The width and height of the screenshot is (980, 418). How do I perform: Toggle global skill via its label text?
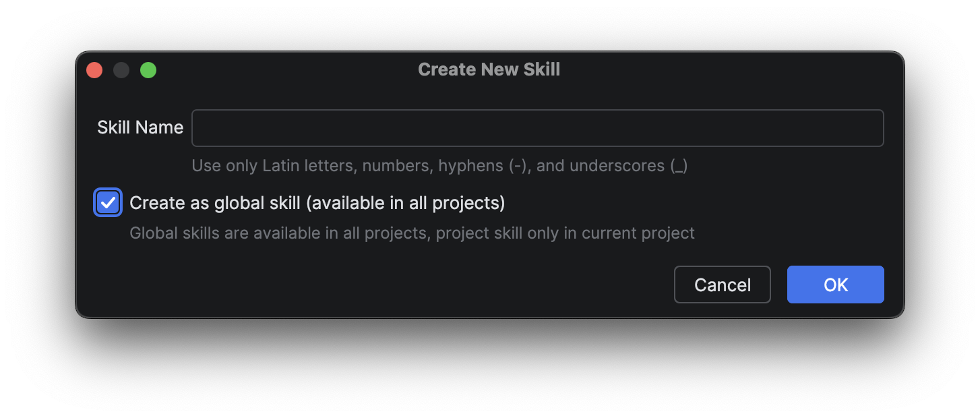(x=216, y=203)
